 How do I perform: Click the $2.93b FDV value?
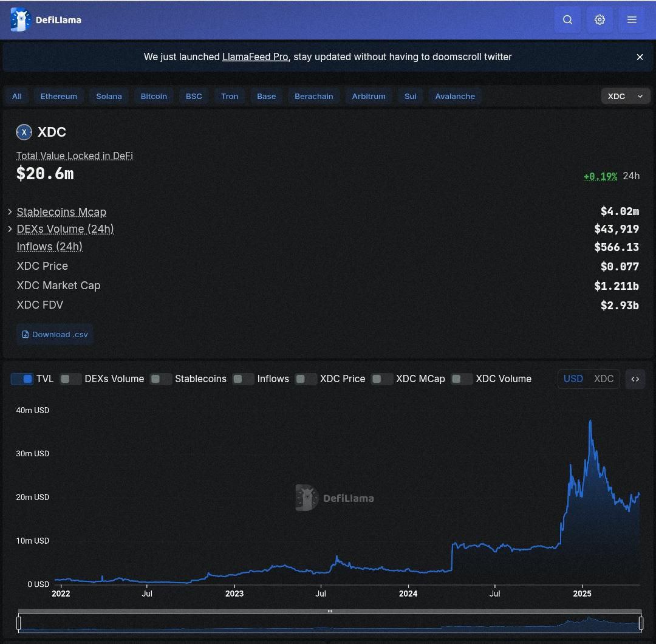(x=620, y=306)
